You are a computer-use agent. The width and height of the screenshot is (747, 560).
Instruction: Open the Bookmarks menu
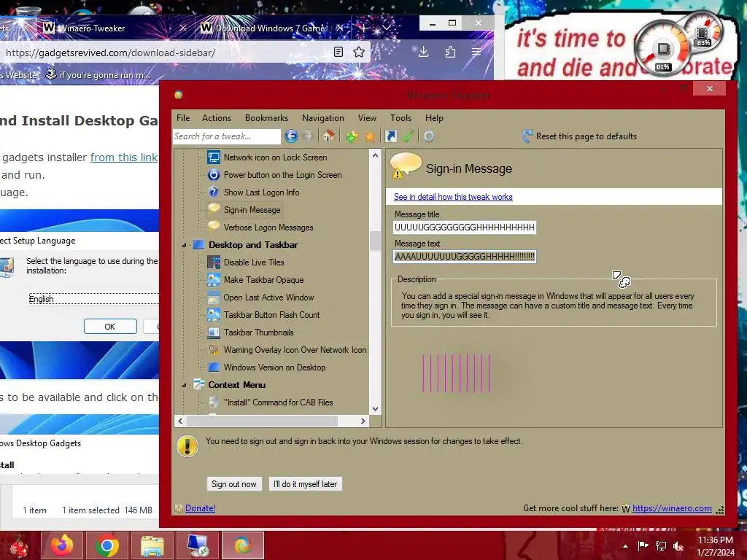(x=266, y=118)
